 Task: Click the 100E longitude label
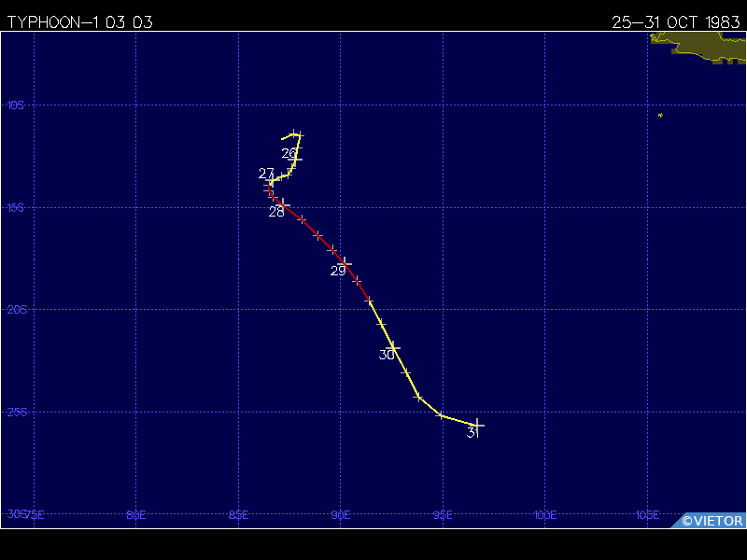[544, 514]
